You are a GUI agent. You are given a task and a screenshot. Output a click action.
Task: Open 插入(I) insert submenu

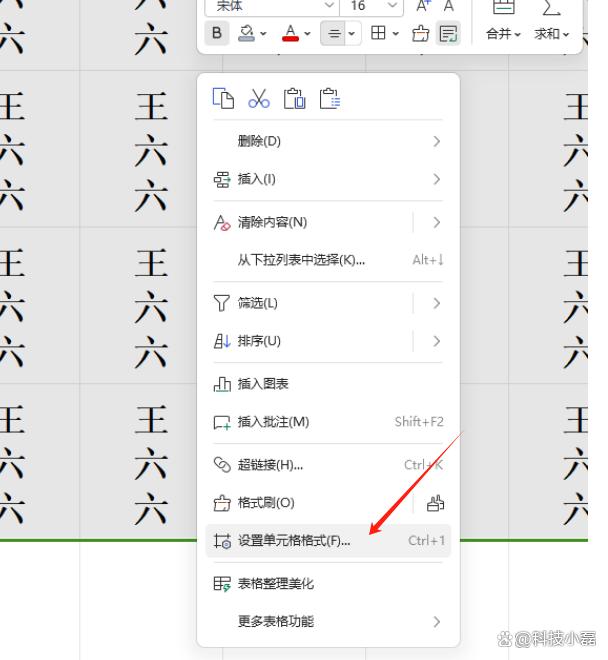point(328,179)
